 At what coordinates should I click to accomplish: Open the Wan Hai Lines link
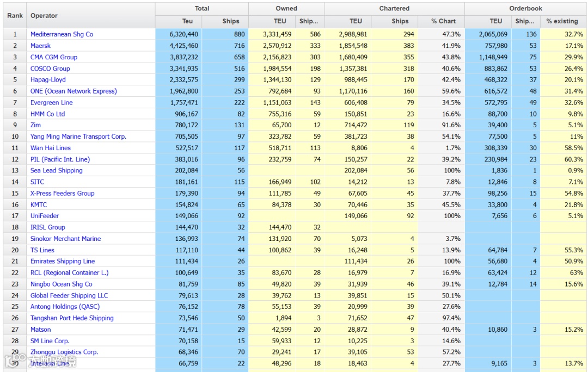click(51, 148)
